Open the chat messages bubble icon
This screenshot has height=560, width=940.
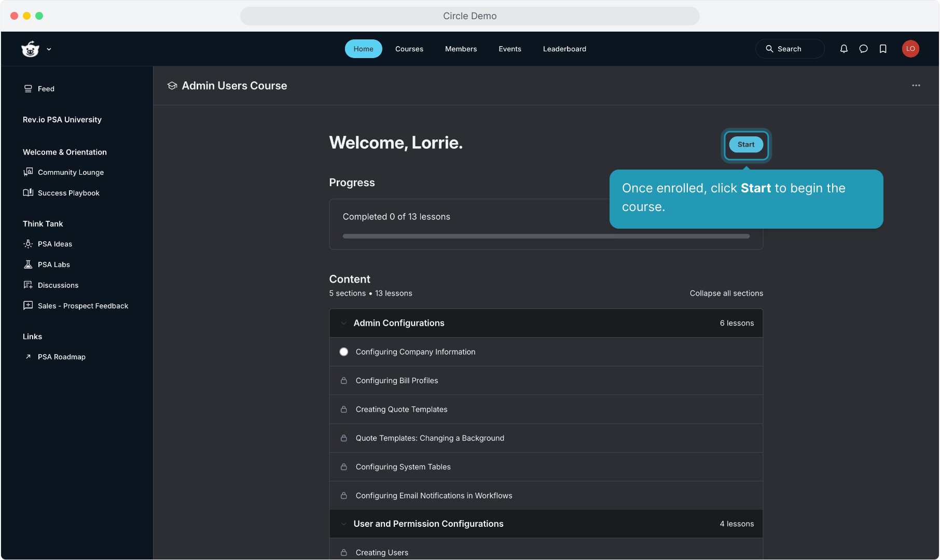click(863, 49)
